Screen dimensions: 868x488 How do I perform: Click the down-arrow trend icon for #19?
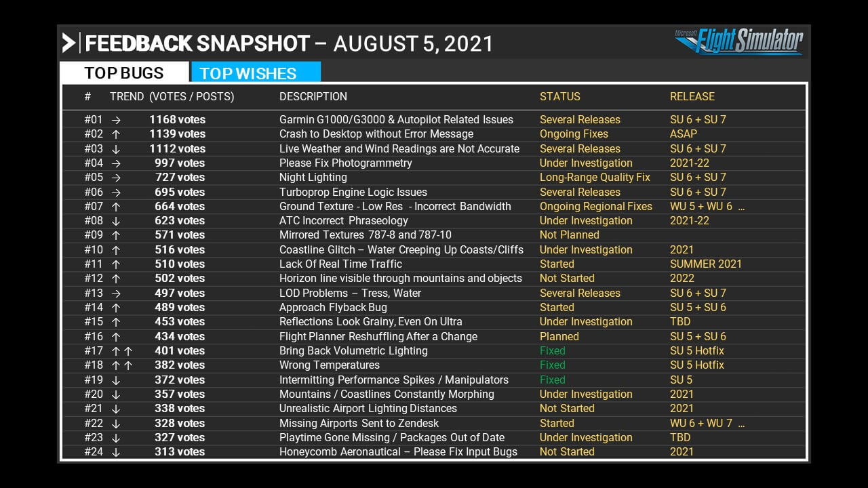point(116,380)
